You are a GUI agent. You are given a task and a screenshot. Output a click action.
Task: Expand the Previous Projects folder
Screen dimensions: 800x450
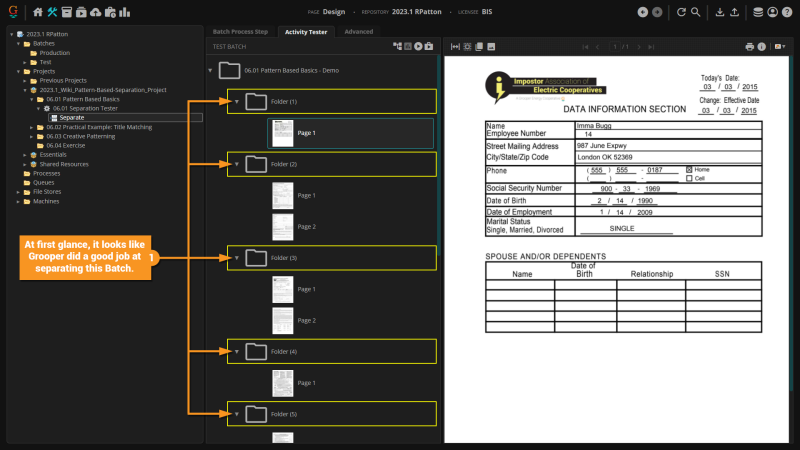coord(25,81)
